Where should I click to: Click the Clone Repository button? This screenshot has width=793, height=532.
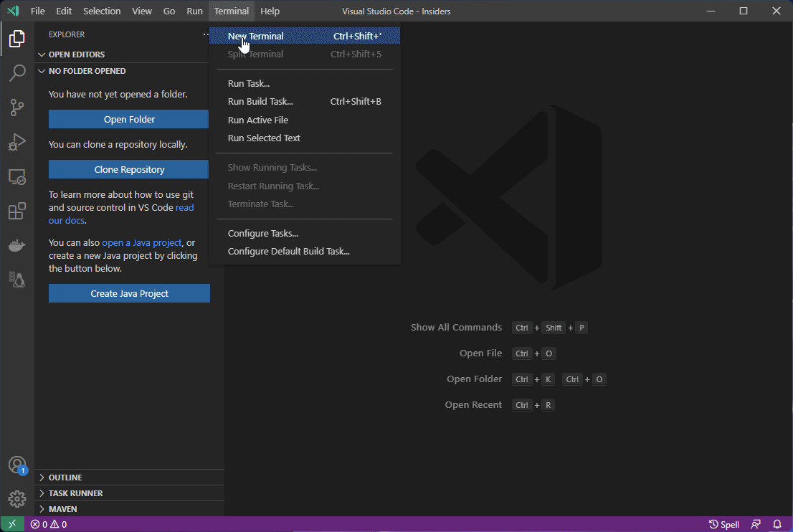pos(128,169)
